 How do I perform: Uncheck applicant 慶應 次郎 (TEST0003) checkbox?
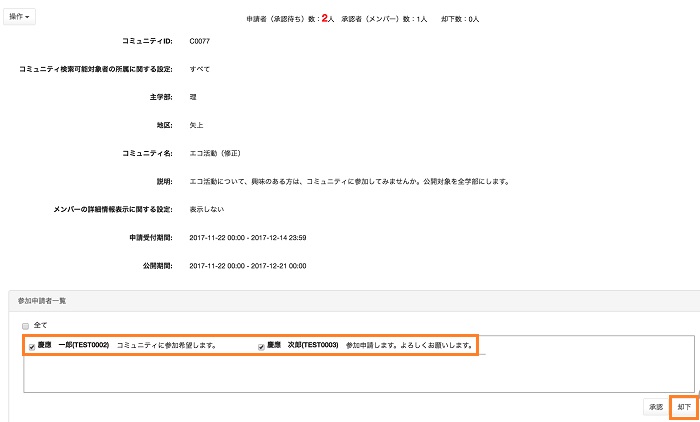(x=261, y=346)
